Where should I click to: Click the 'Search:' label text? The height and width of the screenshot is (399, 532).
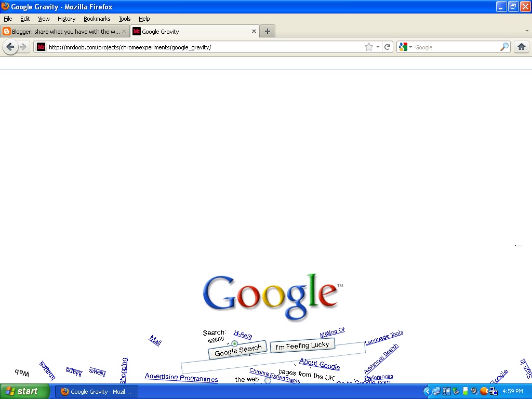click(x=214, y=332)
